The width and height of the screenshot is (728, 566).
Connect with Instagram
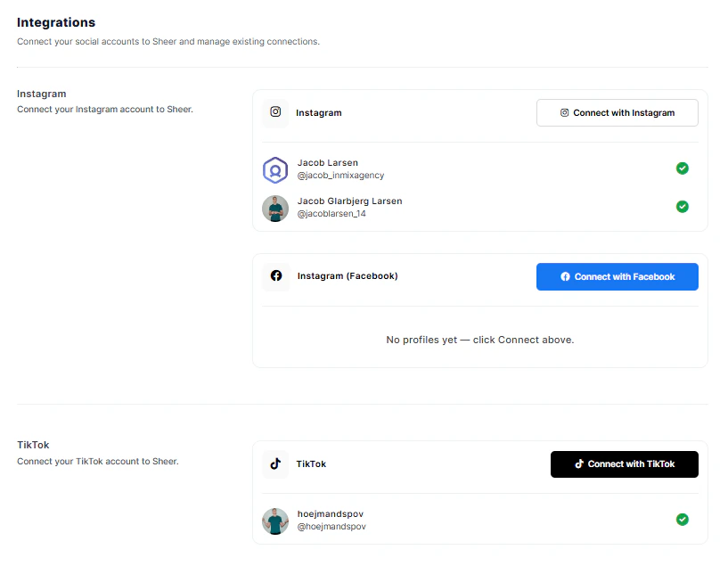click(617, 112)
